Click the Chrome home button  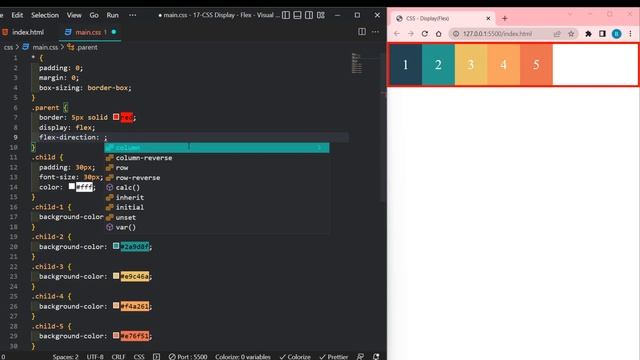(438, 34)
